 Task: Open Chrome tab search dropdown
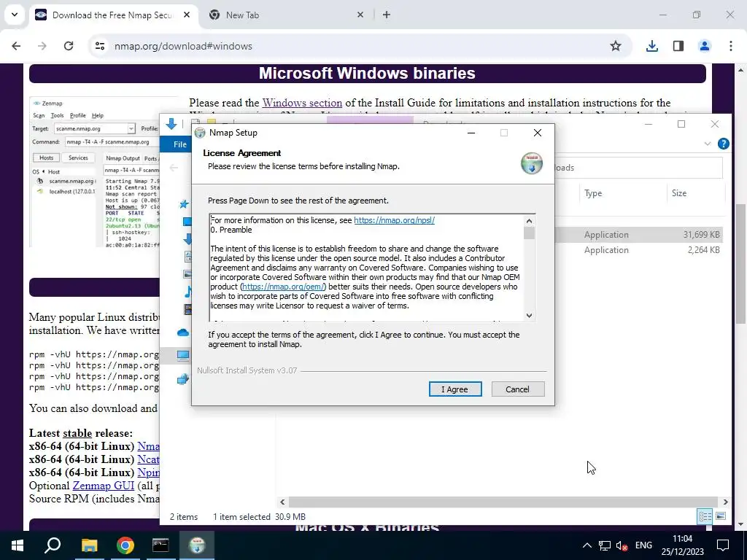click(15, 15)
